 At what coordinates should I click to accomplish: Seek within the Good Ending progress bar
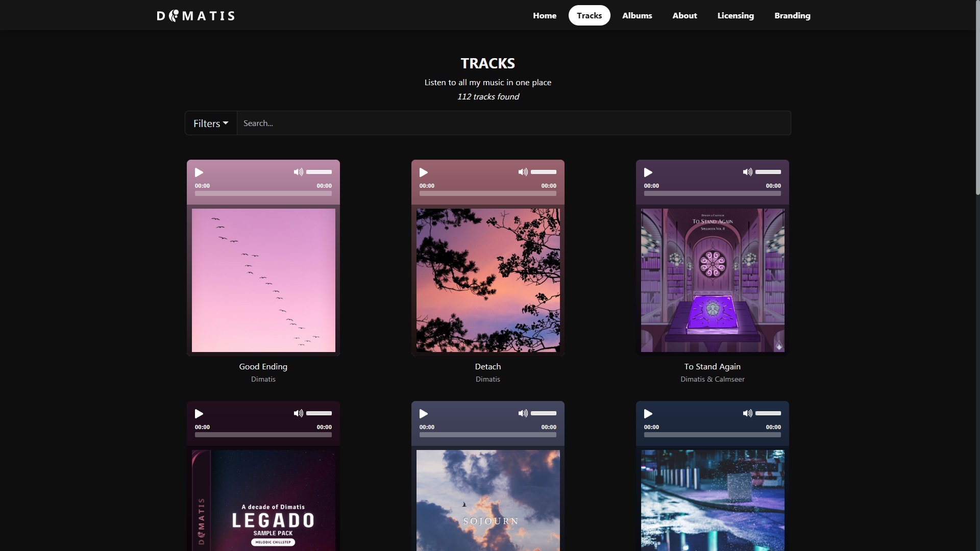(x=263, y=193)
